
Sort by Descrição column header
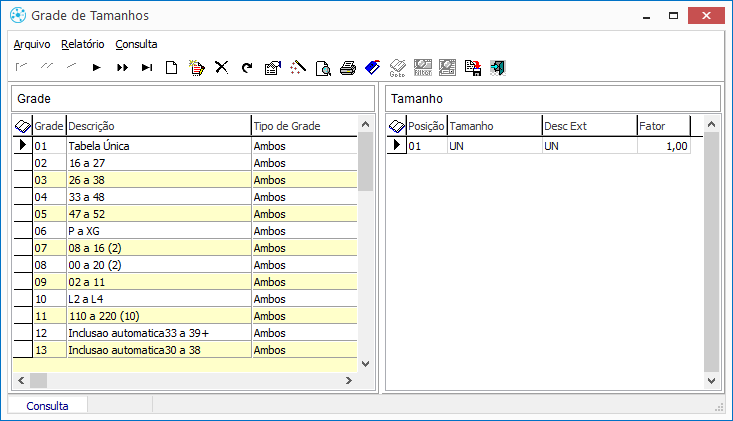click(159, 126)
